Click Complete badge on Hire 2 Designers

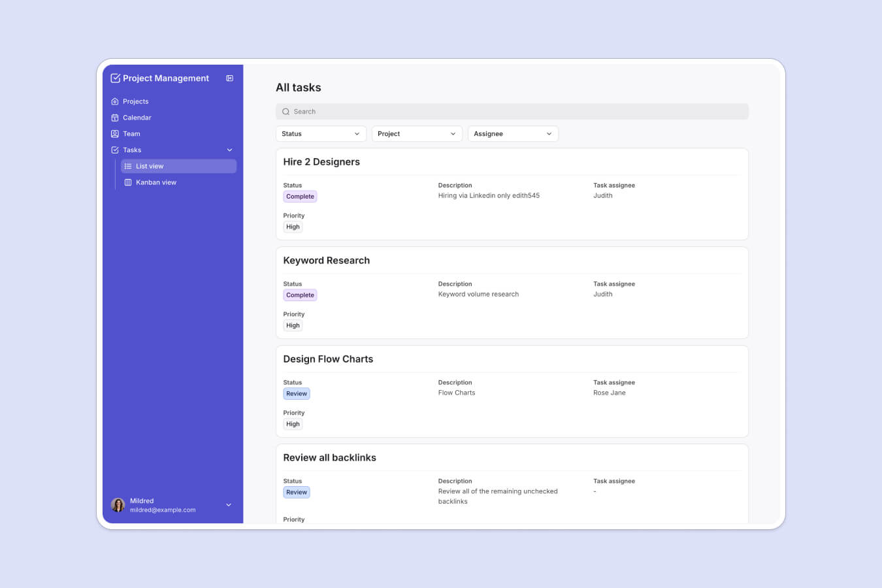pos(300,197)
